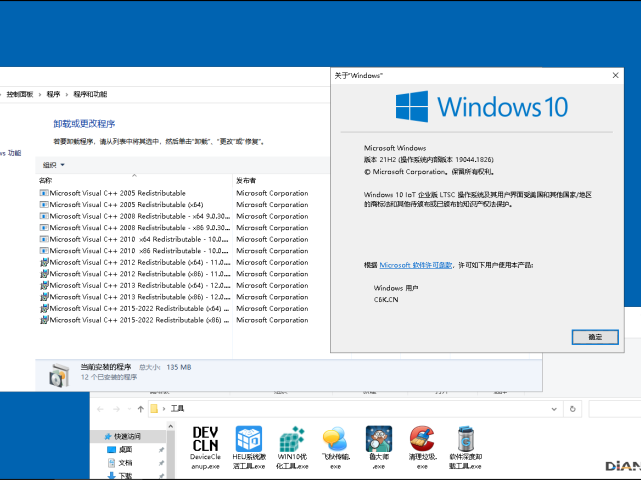This screenshot has height=480, width=641.
Task: Click the 文档 document icon in the sidebar
Action: click(111, 462)
